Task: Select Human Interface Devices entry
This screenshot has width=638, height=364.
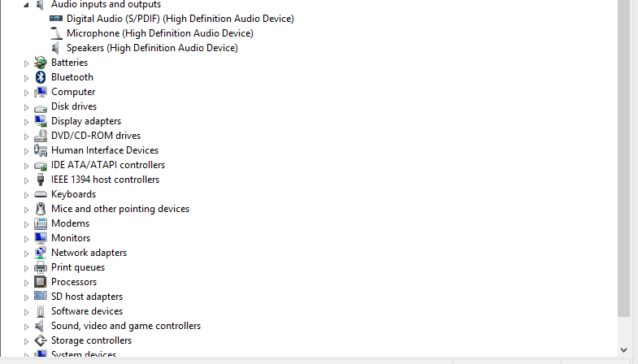Action: click(x=105, y=150)
